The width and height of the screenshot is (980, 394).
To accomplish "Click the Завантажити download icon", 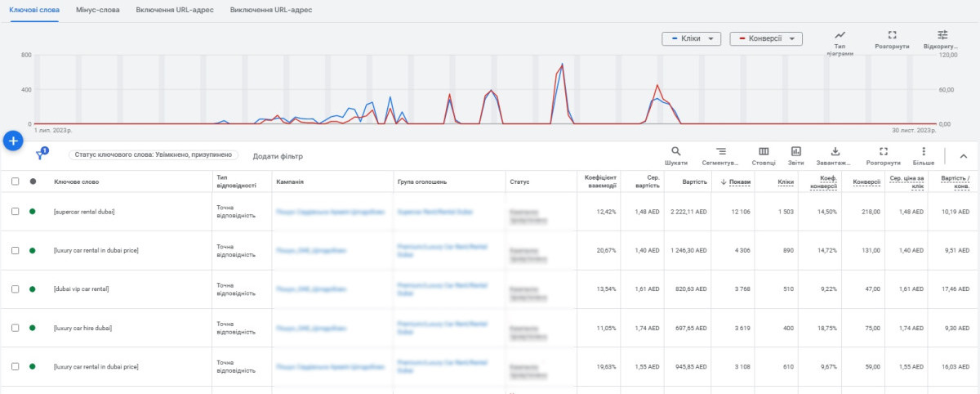I will click(835, 151).
